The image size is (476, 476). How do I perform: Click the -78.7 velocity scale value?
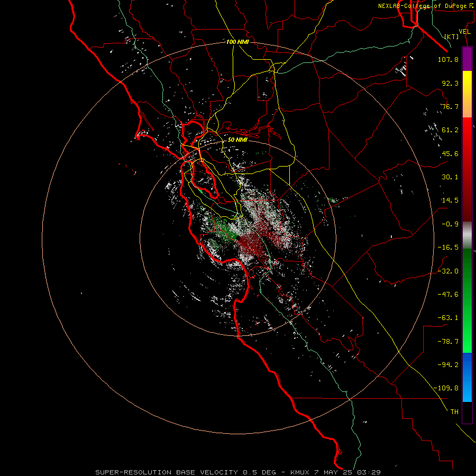(x=448, y=342)
